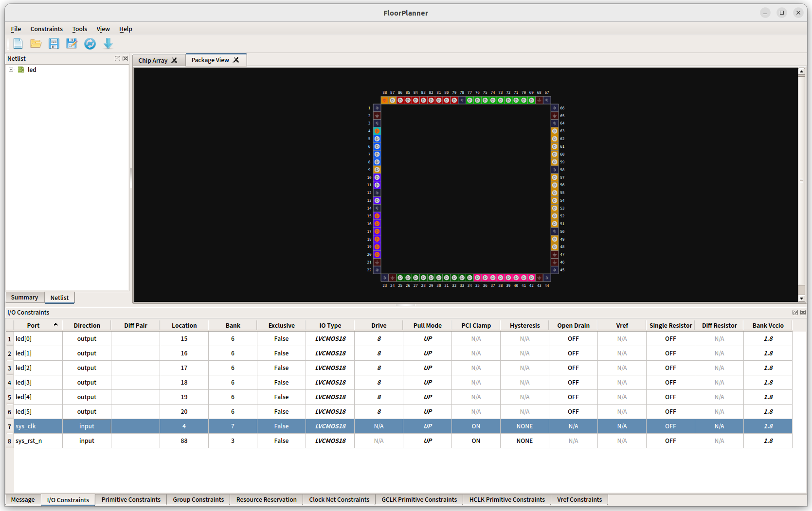Toggle the sort arrow on the Port column
The height and width of the screenshot is (511, 812).
(55, 325)
